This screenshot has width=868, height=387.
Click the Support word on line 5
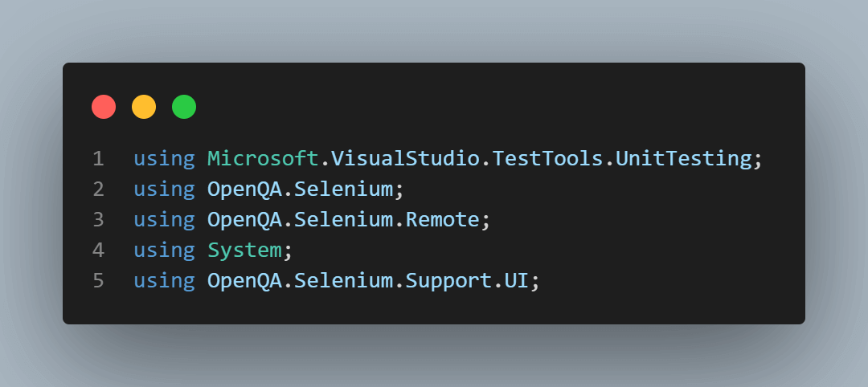coord(448,281)
